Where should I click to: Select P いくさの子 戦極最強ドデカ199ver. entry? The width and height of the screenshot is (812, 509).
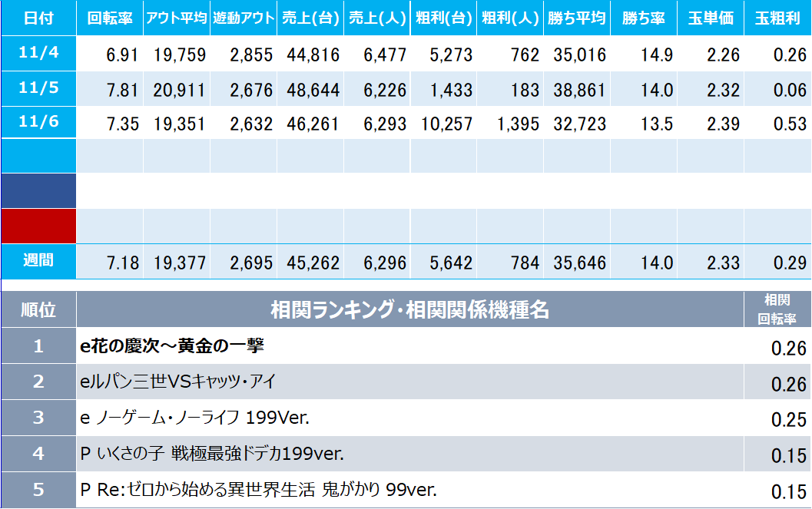coord(212,454)
